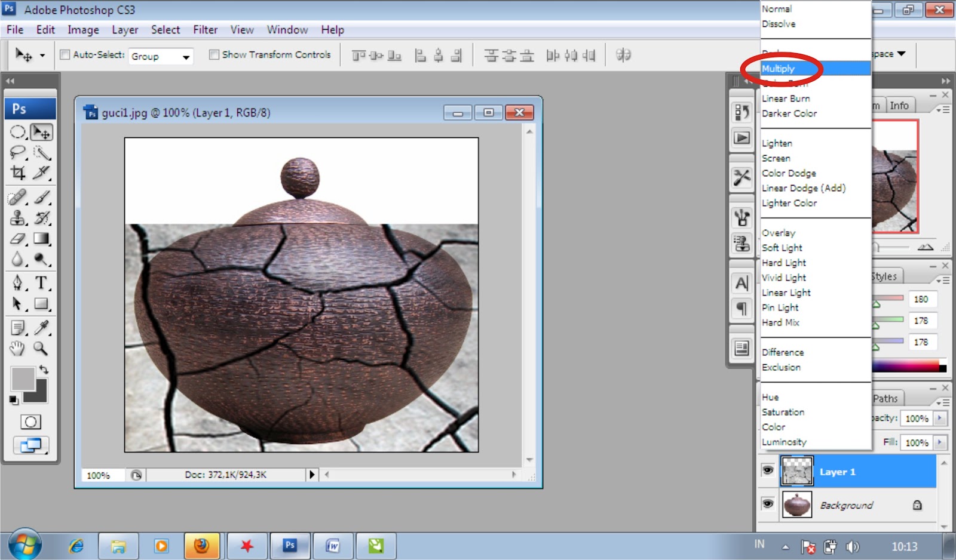Enable the Auto-Select checkbox

click(x=65, y=55)
